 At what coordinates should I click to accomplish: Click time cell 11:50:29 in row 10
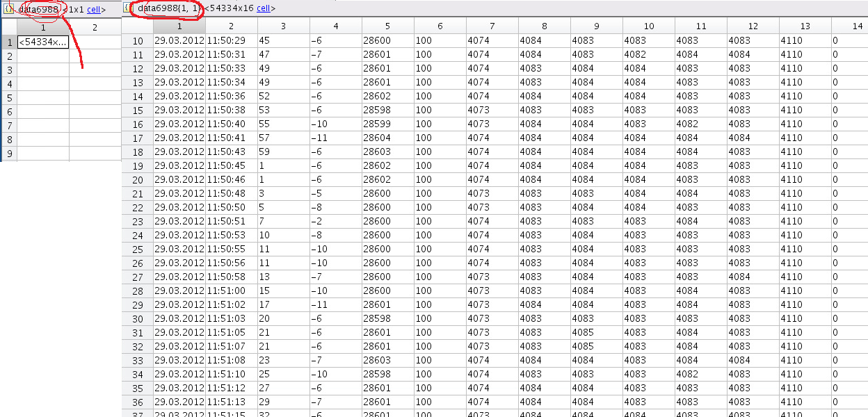(231, 41)
